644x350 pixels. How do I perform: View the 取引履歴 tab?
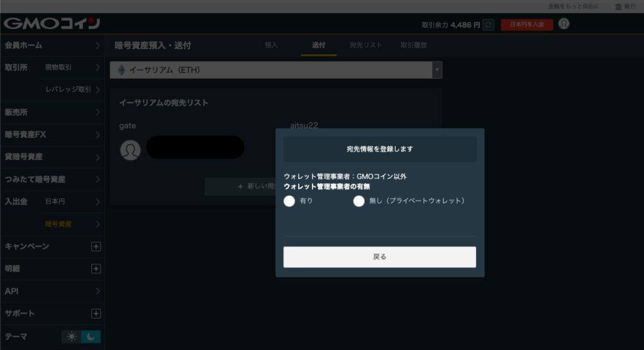point(414,45)
